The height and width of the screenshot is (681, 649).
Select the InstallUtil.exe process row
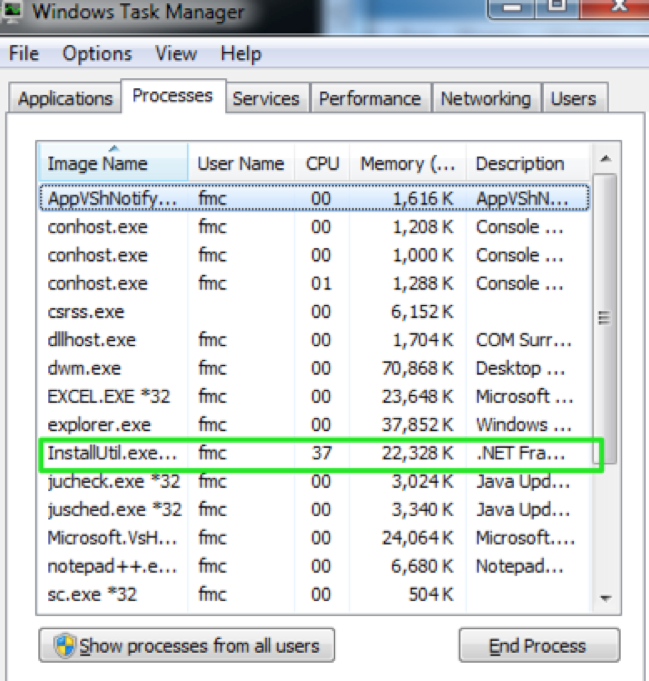[111, 454]
